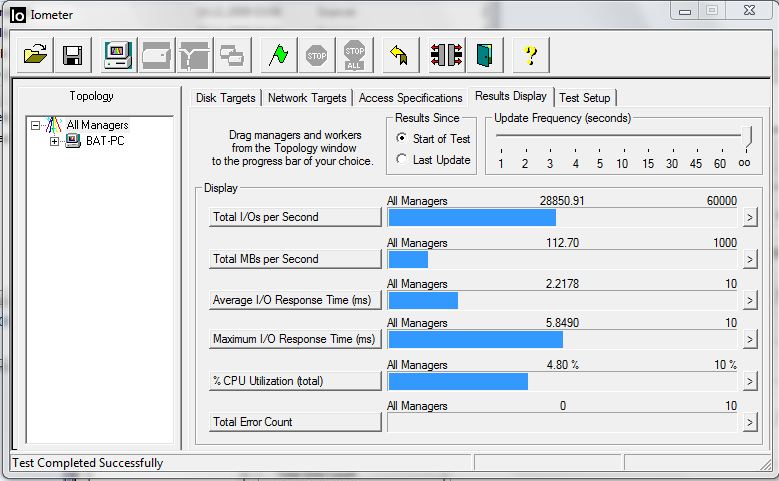Open details arrow for Maximum I/O Response Time
The image size is (779, 481).
coord(750,339)
